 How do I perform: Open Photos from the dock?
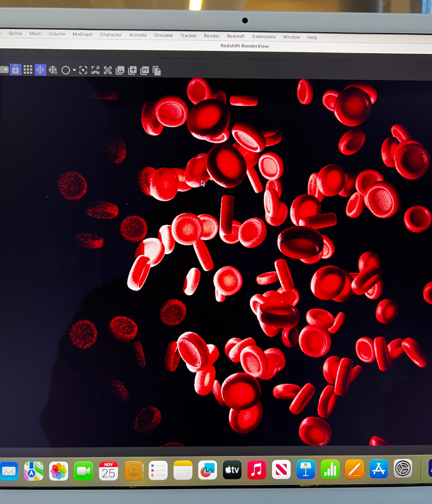59,471
